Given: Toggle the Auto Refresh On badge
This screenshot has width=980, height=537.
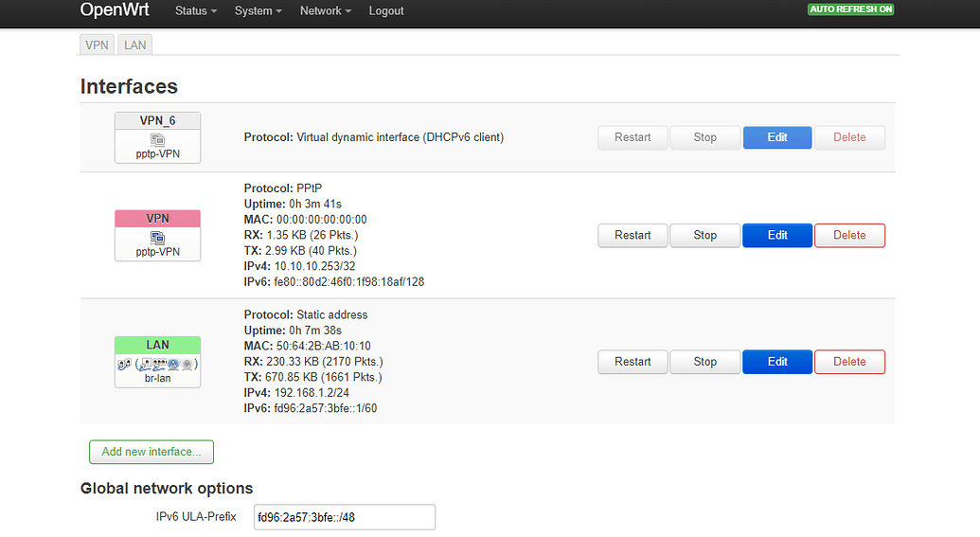Looking at the screenshot, I should (850, 9).
